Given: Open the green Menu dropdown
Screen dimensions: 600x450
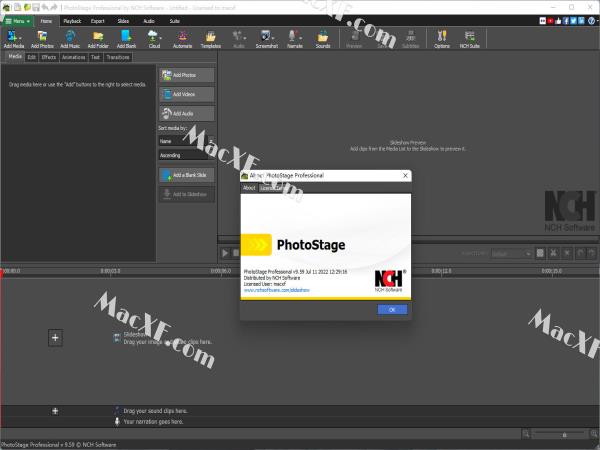Looking at the screenshot, I should tap(18, 21).
